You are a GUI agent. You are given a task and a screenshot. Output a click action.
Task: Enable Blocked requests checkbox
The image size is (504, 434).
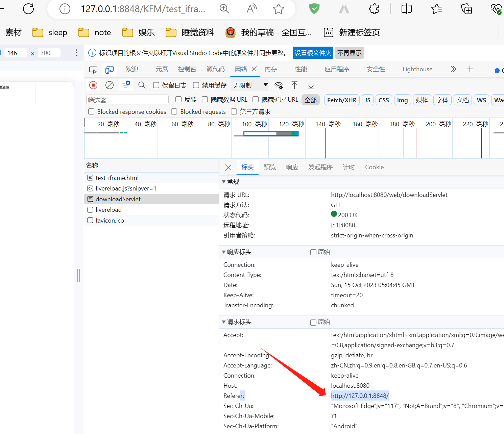[x=174, y=111]
